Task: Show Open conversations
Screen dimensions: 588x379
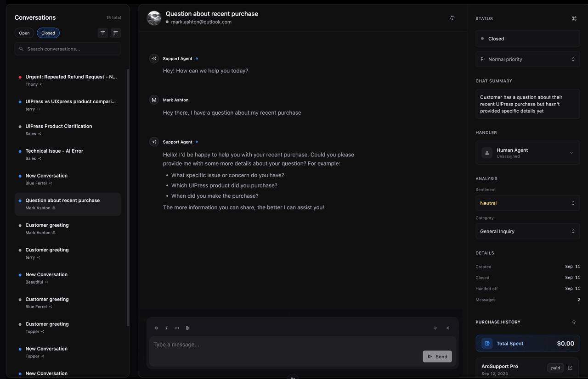Action: pyautogui.click(x=24, y=33)
